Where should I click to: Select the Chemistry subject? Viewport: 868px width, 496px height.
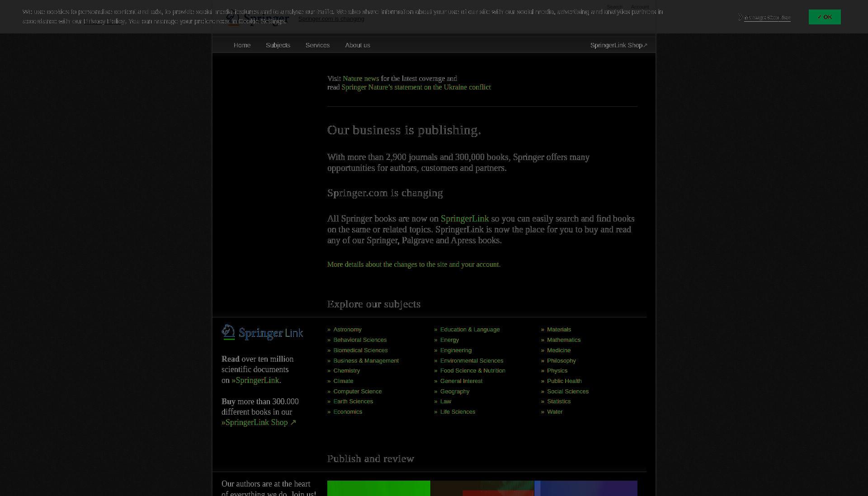pos(346,371)
